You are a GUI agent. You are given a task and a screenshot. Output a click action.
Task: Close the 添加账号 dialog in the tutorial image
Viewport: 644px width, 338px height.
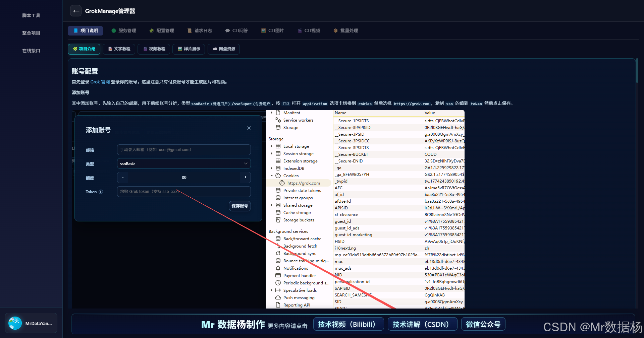249,128
